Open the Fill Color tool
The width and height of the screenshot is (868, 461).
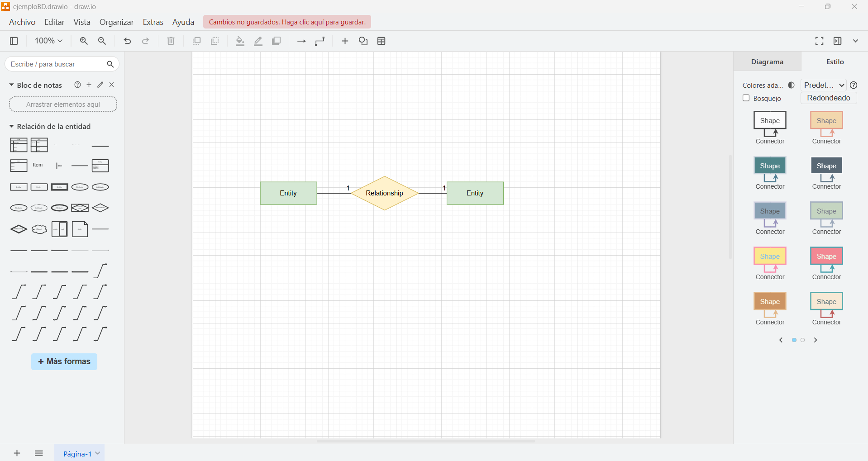239,41
